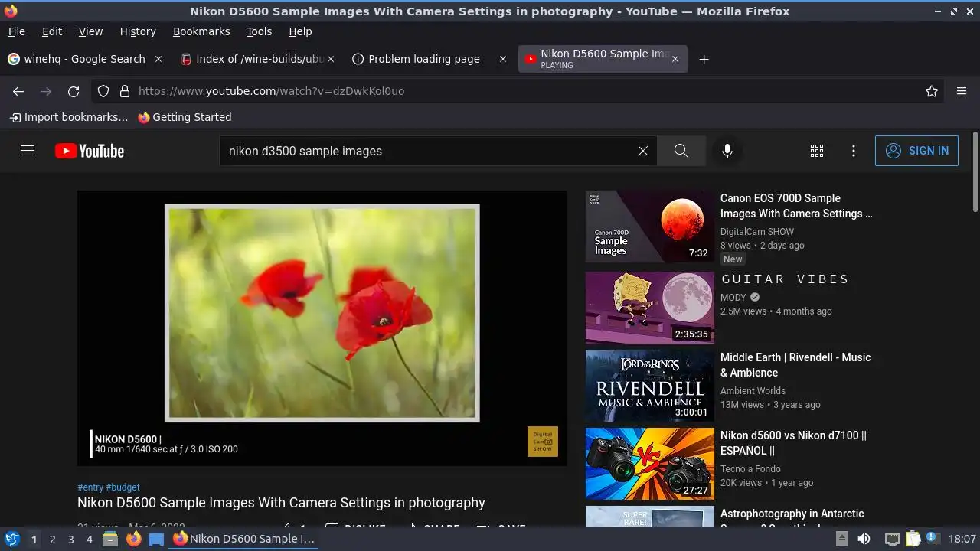Switch to workspace 4
This screenshot has width=980, height=551.
(x=90, y=540)
